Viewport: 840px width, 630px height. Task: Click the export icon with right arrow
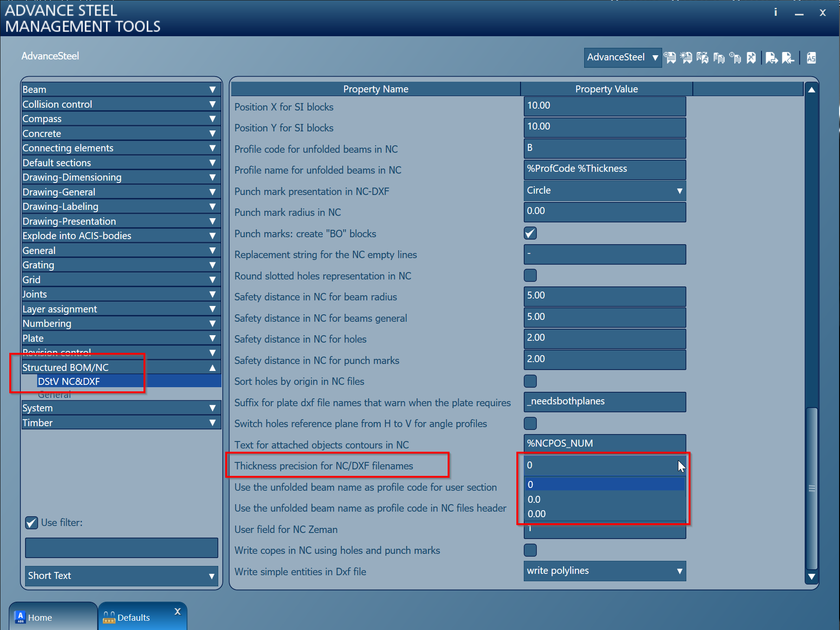(771, 58)
